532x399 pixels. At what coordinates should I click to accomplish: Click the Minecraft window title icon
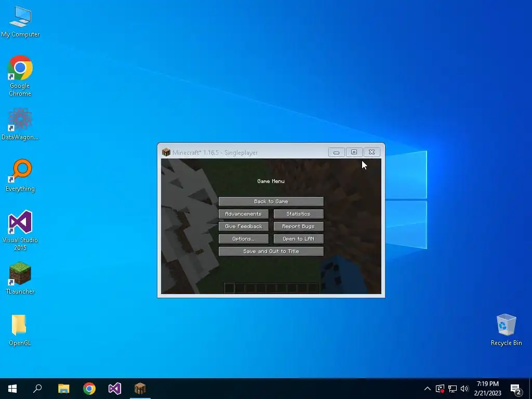click(166, 152)
